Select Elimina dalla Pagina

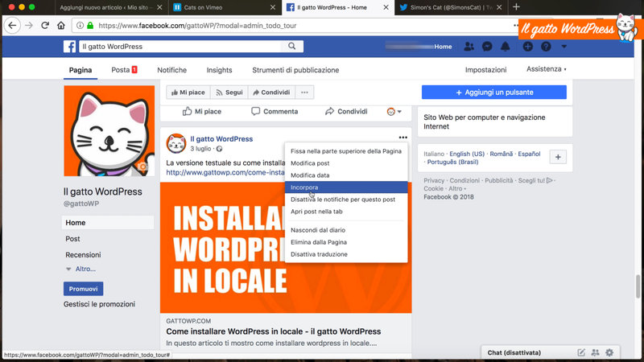pyautogui.click(x=346, y=242)
